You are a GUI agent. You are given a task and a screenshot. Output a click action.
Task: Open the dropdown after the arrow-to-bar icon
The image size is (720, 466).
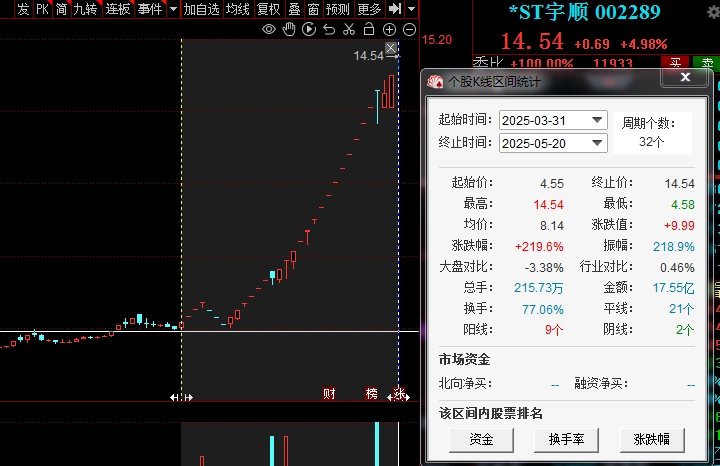pyautogui.click(x=411, y=9)
